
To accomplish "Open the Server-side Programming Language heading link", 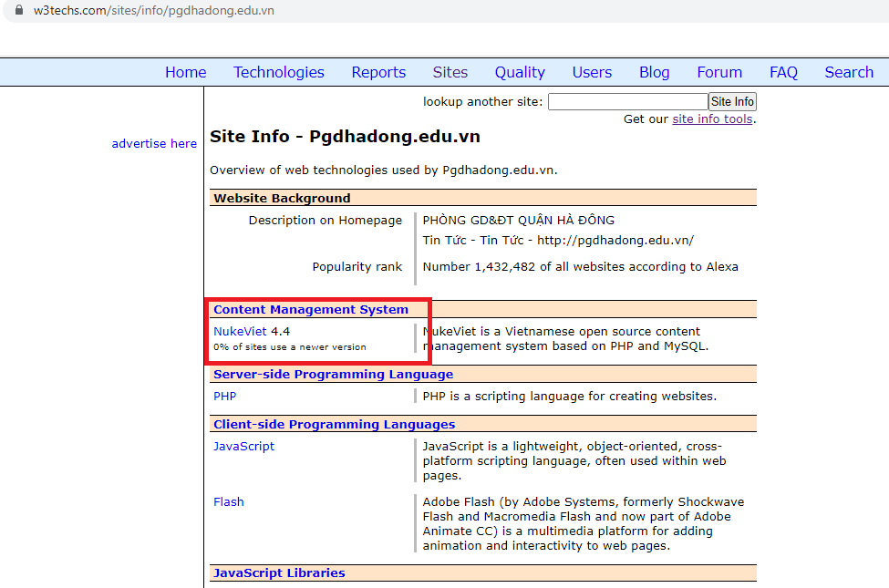I will pos(333,375).
